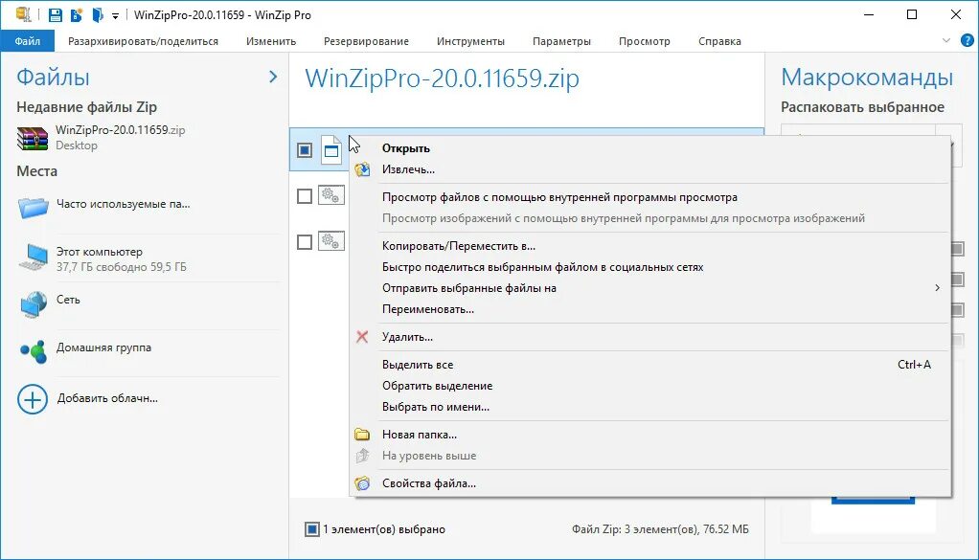Uncheck the first selected file checkbox
This screenshot has height=560, width=979.
tap(304, 150)
